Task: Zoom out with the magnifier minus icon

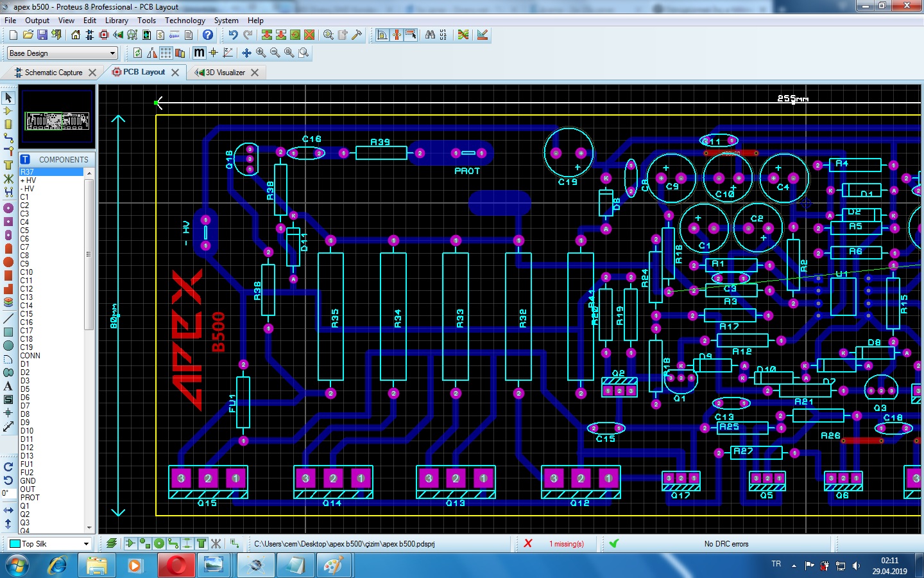Action: 275,53
